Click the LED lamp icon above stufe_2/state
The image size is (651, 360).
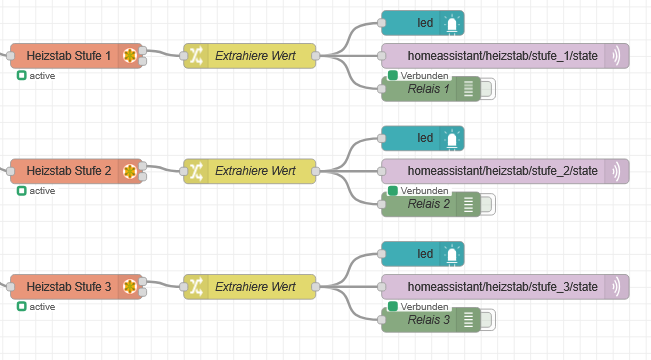(452, 139)
